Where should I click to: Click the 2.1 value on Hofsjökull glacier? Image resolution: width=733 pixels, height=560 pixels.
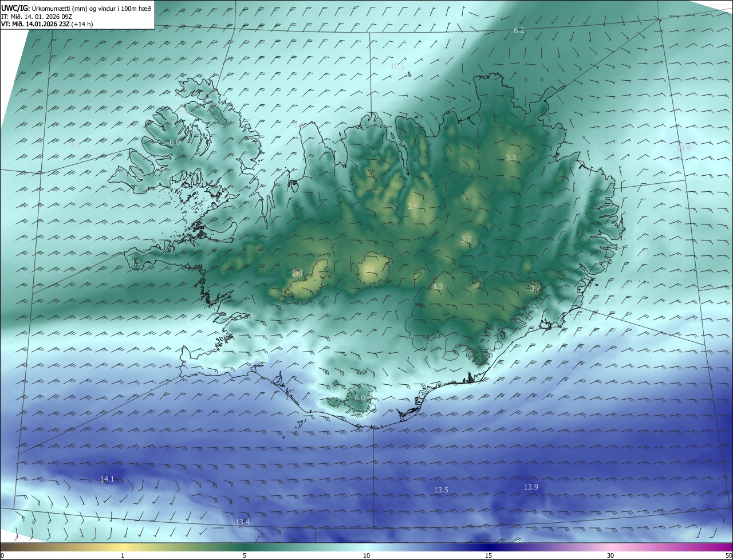(x=369, y=269)
